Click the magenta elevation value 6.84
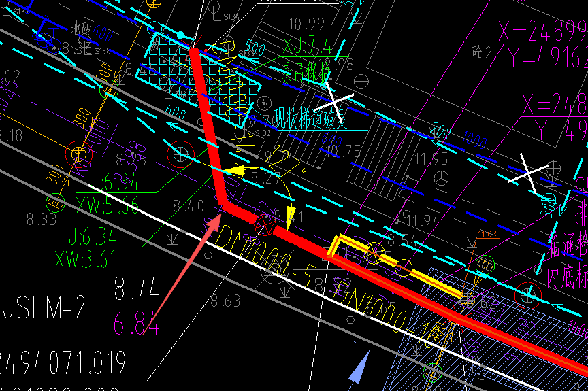This screenshot has height=391, width=588. pyautogui.click(x=135, y=324)
